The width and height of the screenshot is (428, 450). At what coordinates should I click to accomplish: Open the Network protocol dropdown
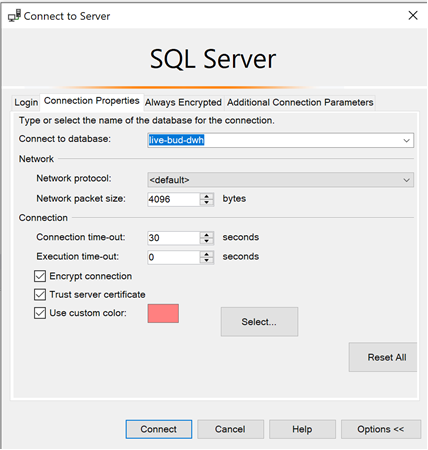(x=280, y=180)
